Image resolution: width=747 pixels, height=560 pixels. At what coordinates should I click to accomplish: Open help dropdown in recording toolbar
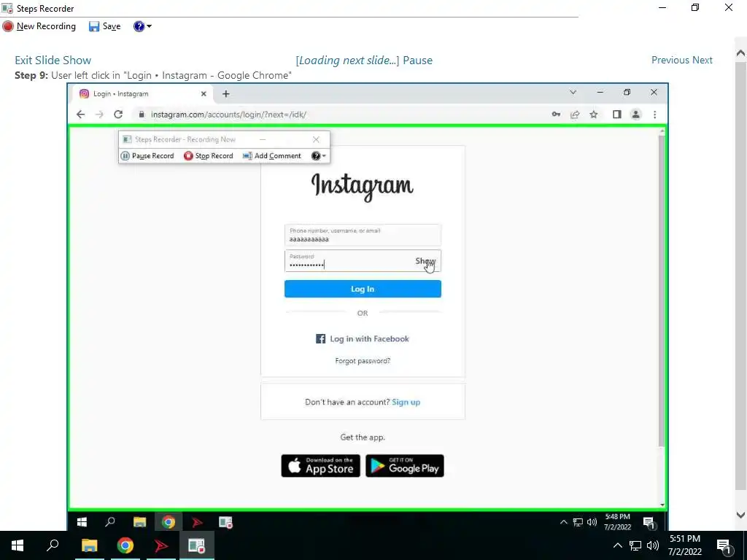(x=319, y=156)
